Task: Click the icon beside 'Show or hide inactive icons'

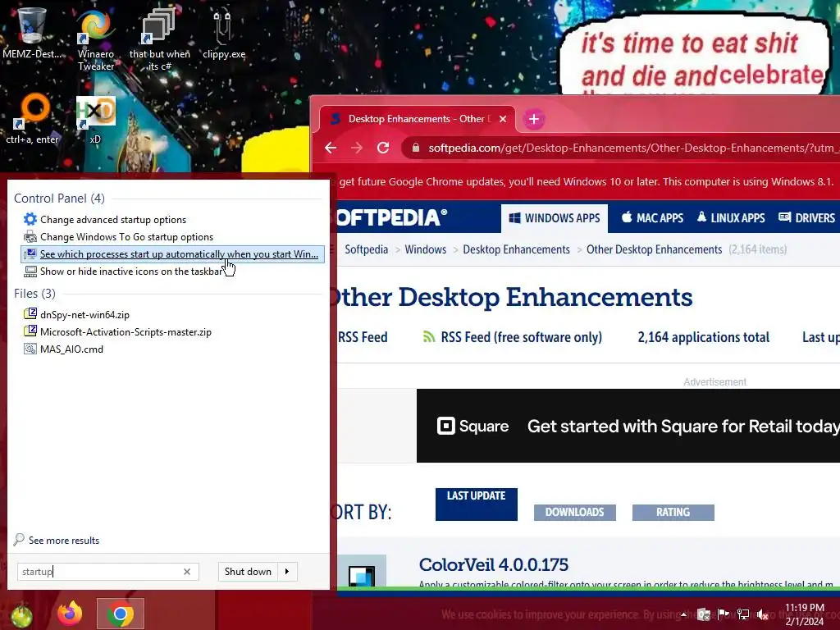Action: point(30,271)
